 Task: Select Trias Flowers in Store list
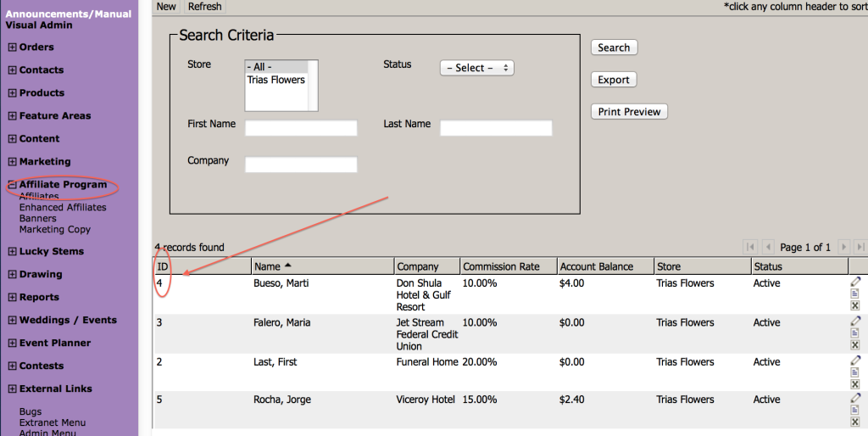[275, 80]
